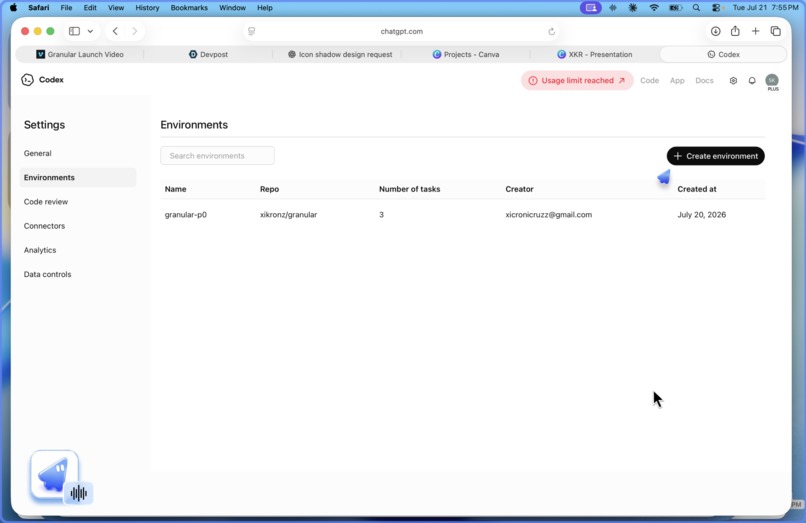
Task: Open the user profile avatar
Action: click(x=772, y=80)
